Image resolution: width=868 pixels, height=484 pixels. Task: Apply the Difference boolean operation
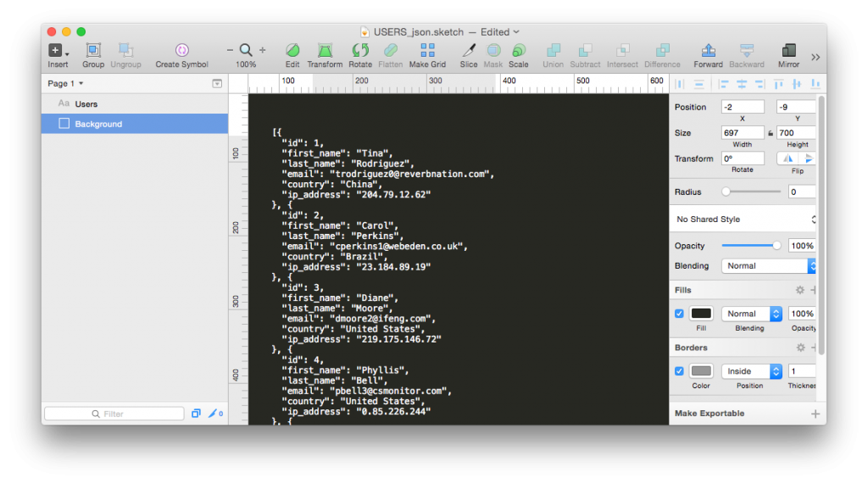[x=662, y=50]
